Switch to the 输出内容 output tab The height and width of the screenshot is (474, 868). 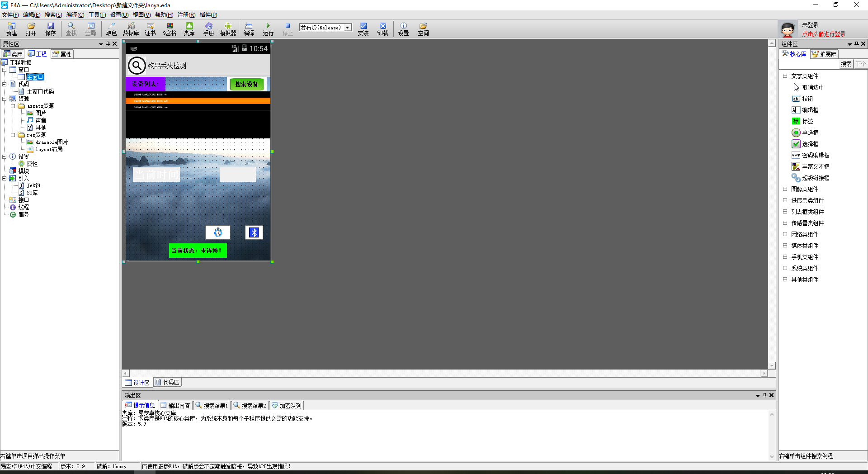point(175,406)
